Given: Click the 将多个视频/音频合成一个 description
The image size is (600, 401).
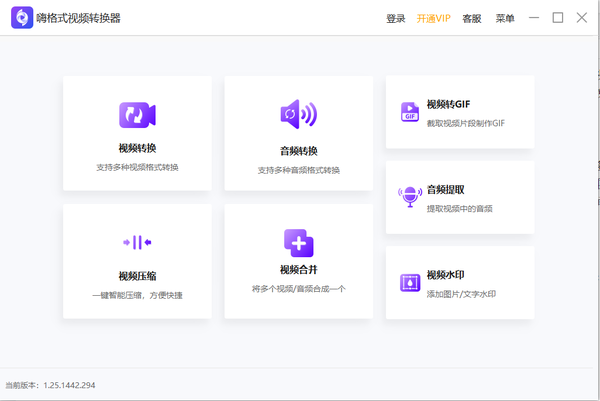Looking at the screenshot, I should pyautogui.click(x=298, y=288).
